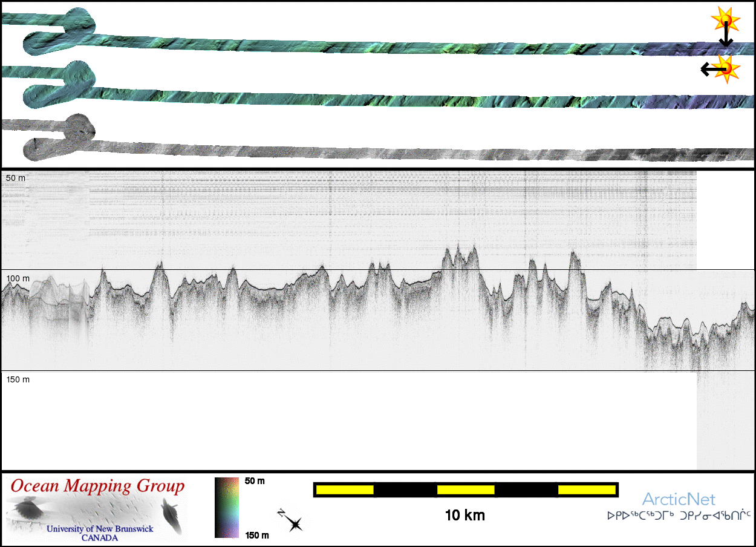
Task: Click the 10 km scale label
Action: (x=464, y=516)
